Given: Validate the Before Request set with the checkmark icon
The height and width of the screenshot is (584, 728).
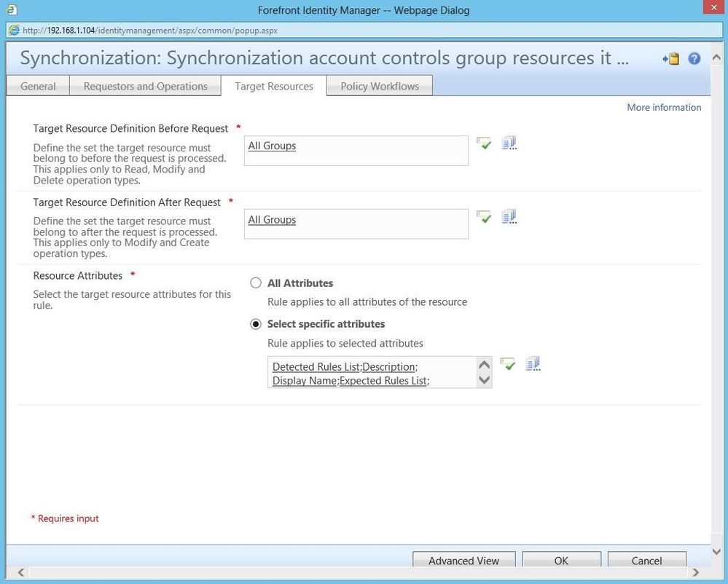Looking at the screenshot, I should [484, 143].
